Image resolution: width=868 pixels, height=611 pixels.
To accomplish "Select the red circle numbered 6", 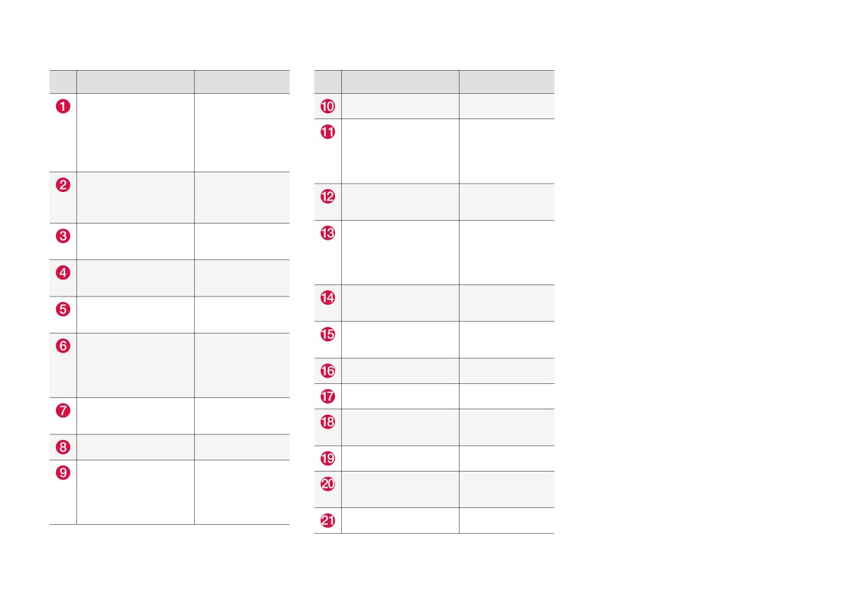I will (x=63, y=346).
